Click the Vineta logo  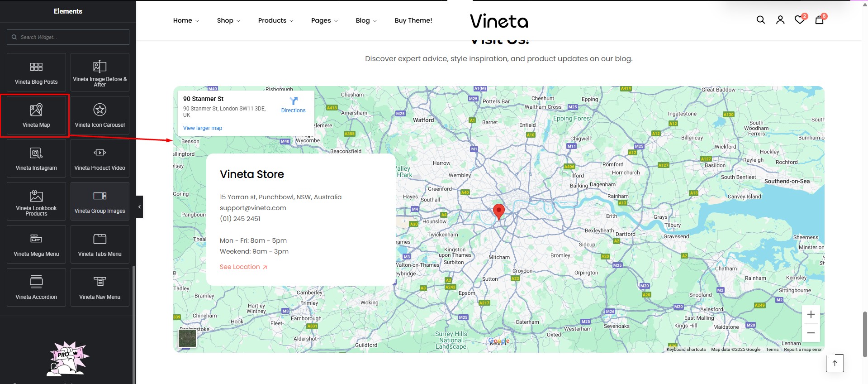pyautogui.click(x=499, y=21)
